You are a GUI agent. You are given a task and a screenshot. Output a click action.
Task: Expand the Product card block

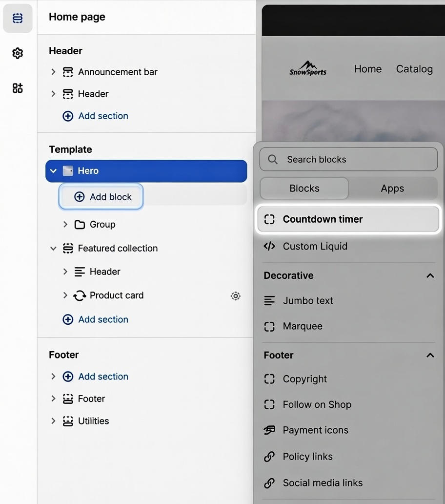[65, 295]
